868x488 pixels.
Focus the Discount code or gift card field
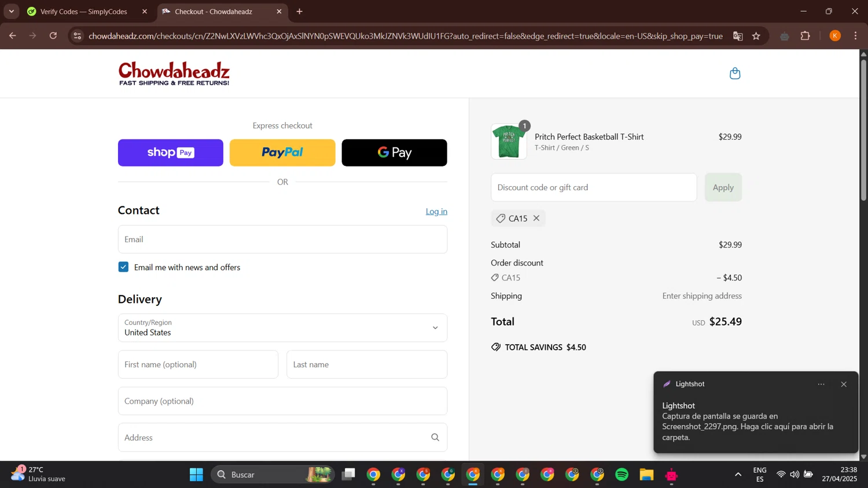[x=594, y=187]
